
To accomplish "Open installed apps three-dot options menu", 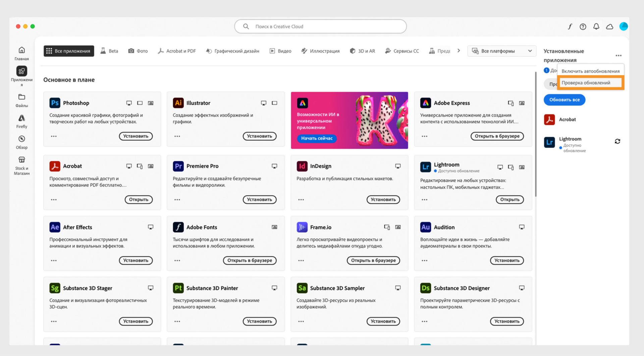I will tap(619, 56).
